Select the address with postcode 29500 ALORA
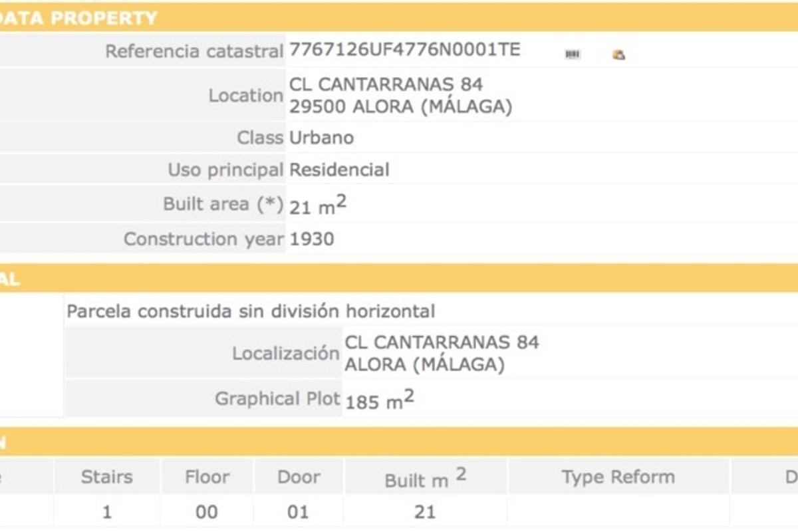This screenshot has width=798, height=532. pos(400,106)
